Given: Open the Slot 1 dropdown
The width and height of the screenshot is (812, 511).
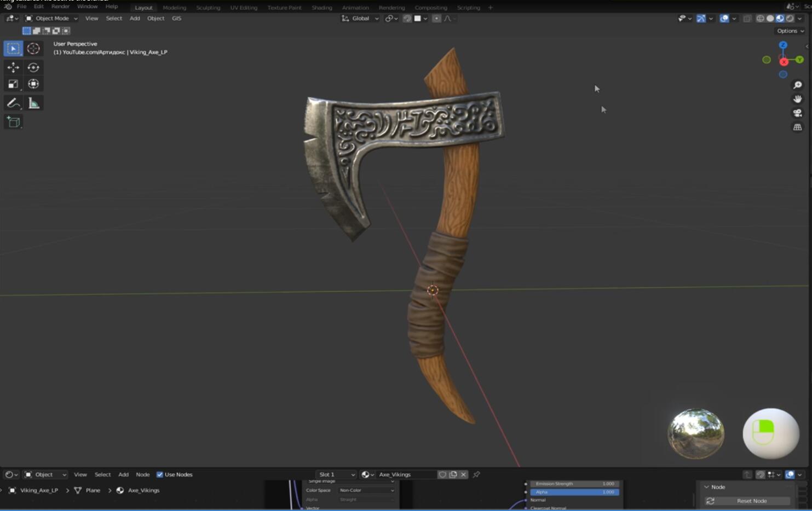Looking at the screenshot, I should [x=336, y=474].
